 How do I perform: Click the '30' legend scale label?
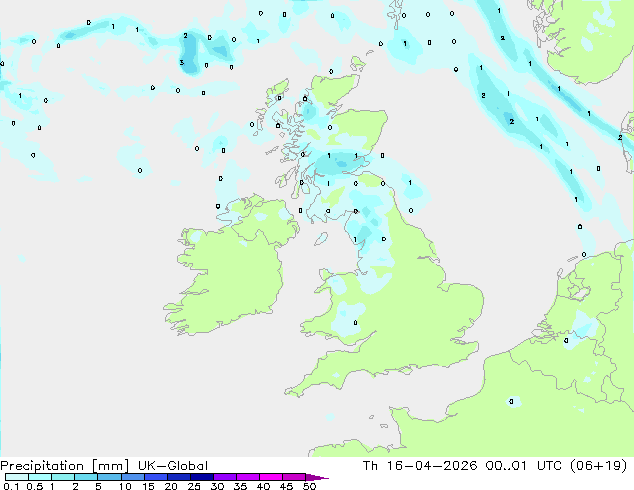pyautogui.click(x=217, y=486)
